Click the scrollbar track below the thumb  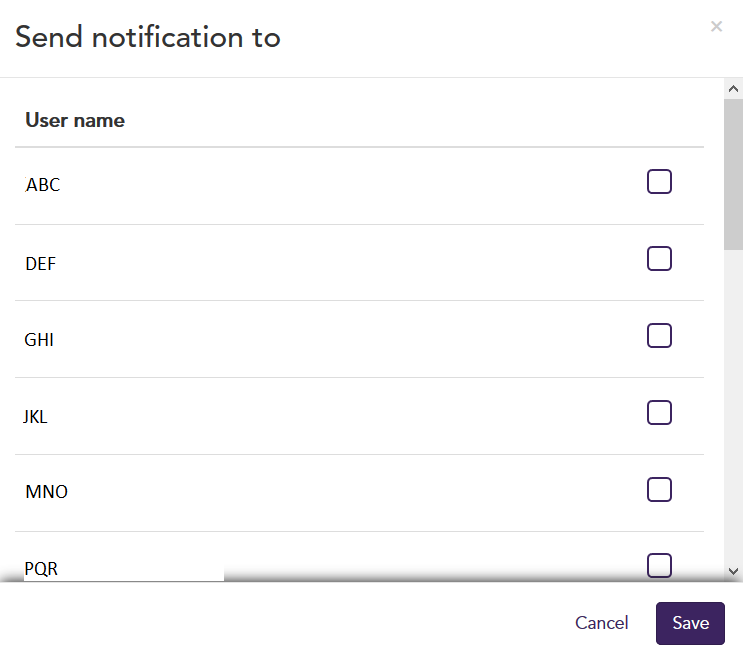(733, 407)
